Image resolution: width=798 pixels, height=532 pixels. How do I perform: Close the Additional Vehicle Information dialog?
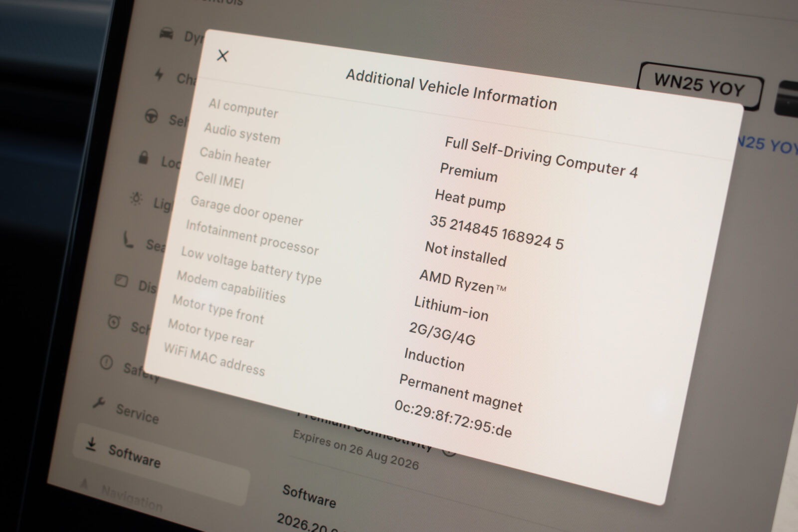tap(222, 55)
